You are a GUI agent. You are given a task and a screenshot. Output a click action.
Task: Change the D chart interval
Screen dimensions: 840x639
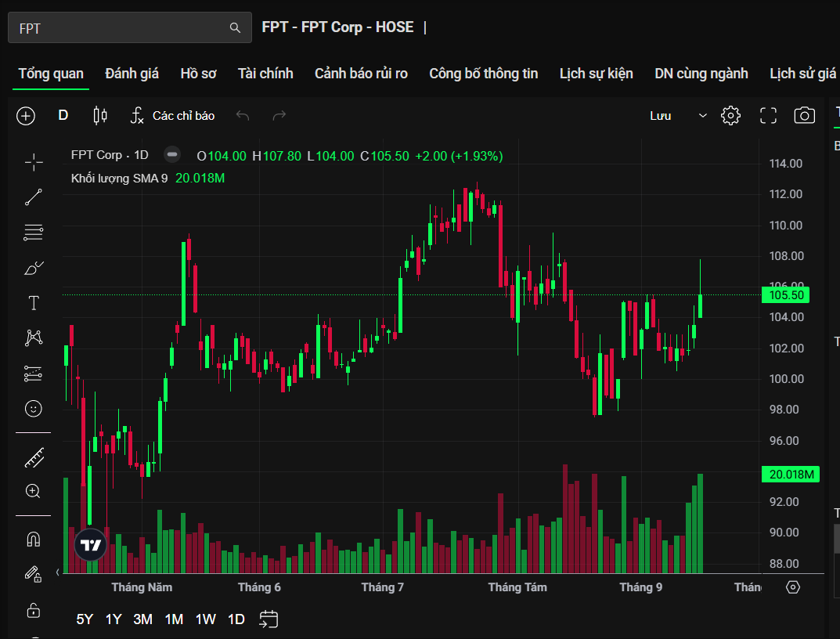pos(63,115)
